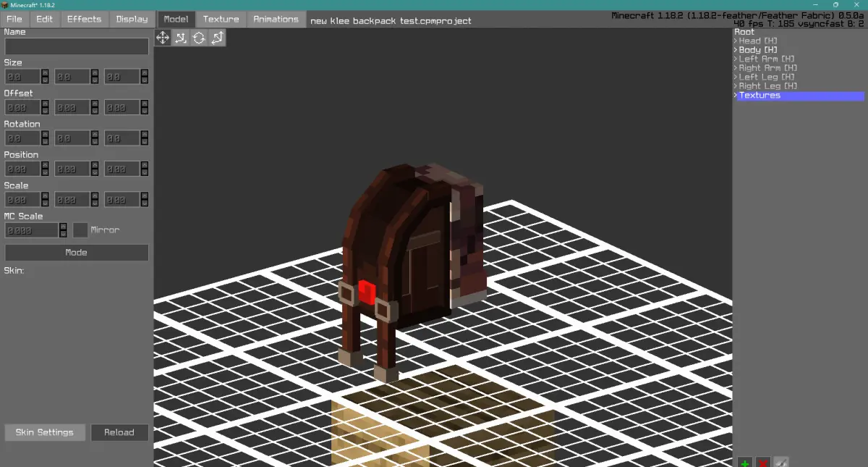Select the offset gizmo tool in viewport toolbar
The height and width of the screenshot is (467, 868).
(x=181, y=38)
